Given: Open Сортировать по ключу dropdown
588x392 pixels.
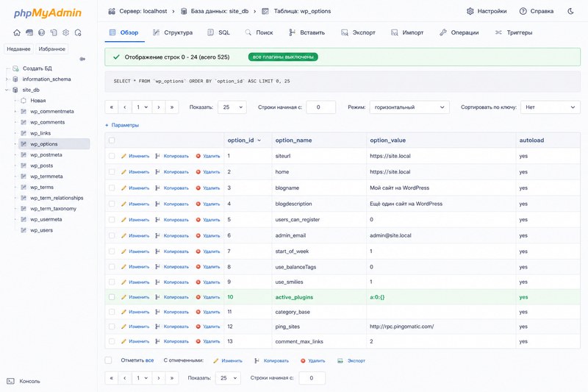Looking at the screenshot, I should pyautogui.click(x=550, y=107).
